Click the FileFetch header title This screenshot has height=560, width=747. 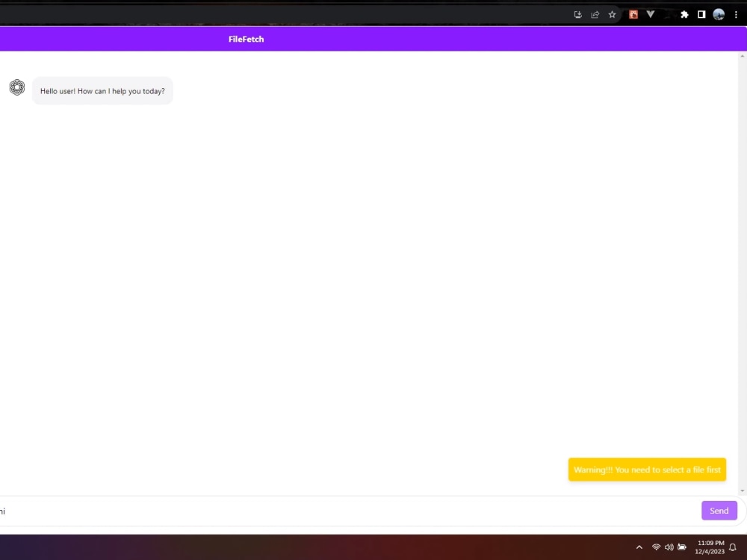[246, 39]
